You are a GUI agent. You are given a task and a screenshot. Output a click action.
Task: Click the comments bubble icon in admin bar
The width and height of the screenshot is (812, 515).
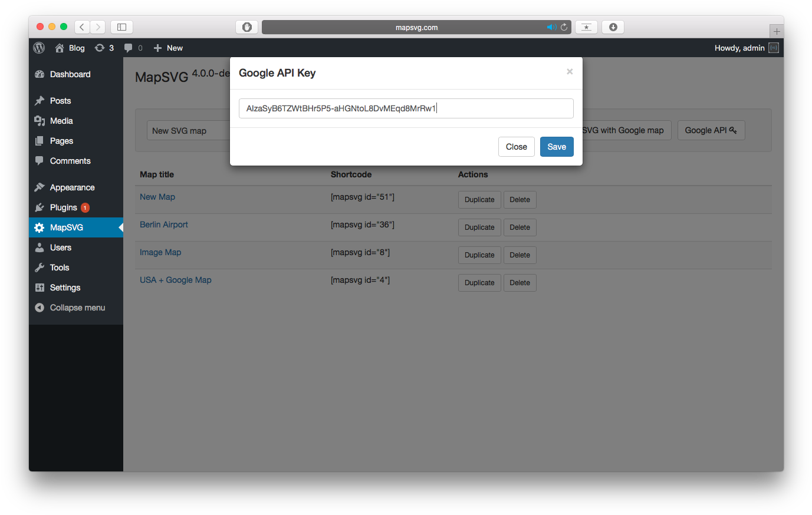(129, 48)
